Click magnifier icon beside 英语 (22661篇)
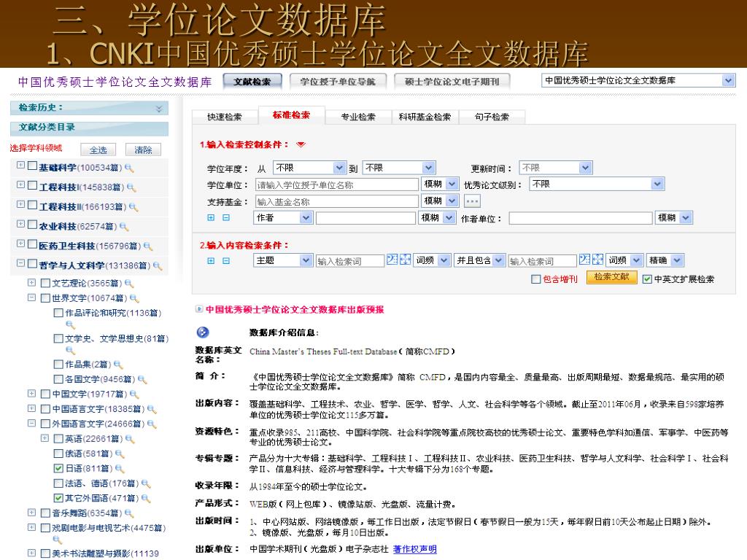This screenshot has width=747, height=560. coord(130,439)
